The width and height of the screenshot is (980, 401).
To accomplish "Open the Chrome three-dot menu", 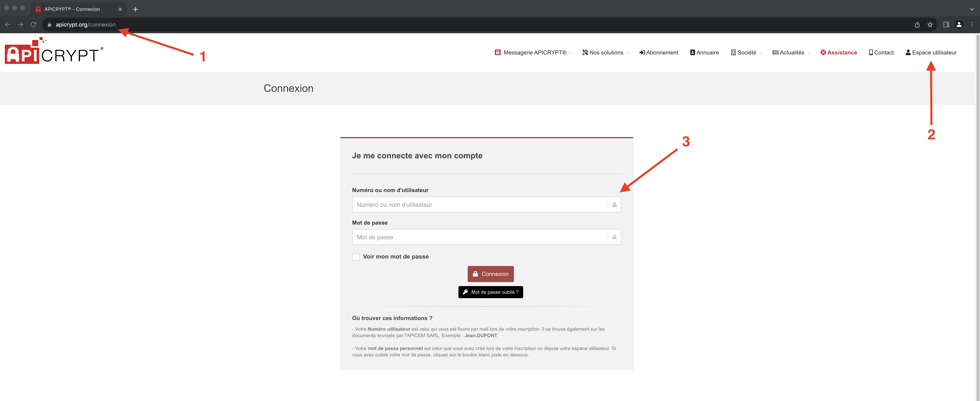I will 972,25.
